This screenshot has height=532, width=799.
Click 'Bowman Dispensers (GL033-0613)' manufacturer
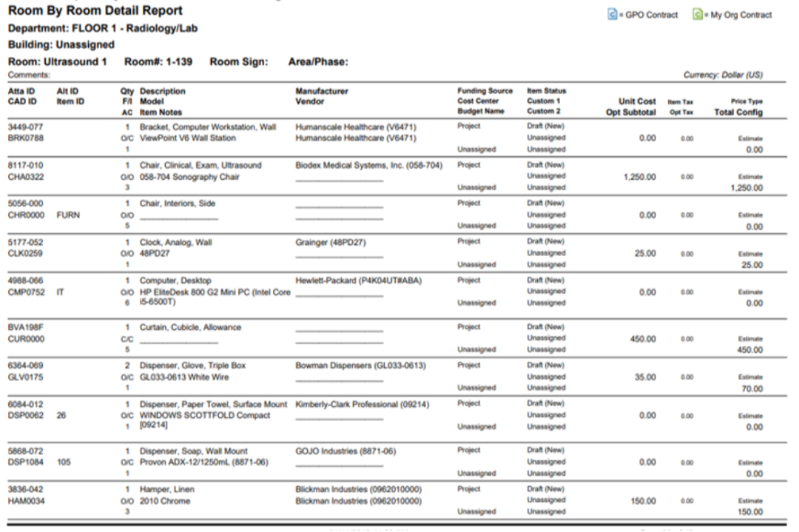pyautogui.click(x=360, y=366)
